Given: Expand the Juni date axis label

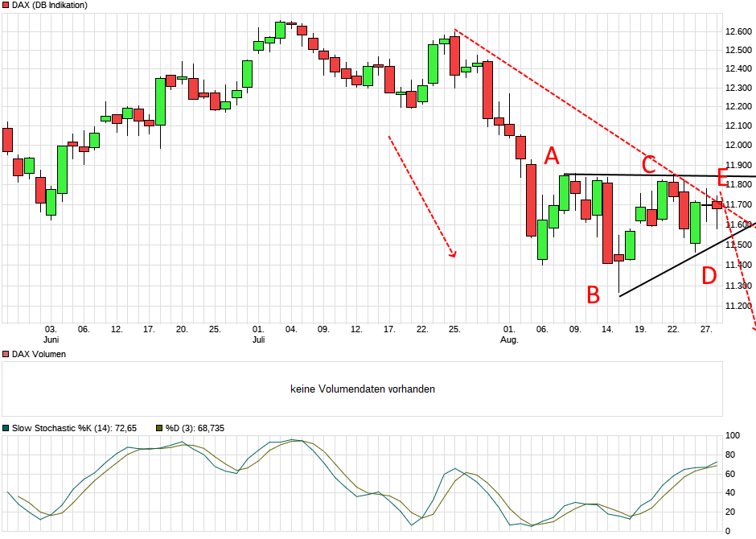Looking at the screenshot, I should pos(51,338).
